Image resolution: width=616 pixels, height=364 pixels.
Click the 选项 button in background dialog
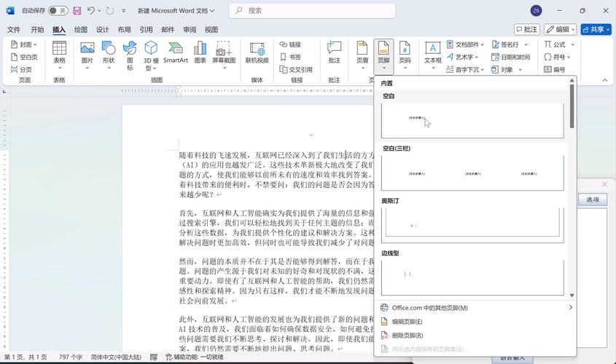pos(593,199)
